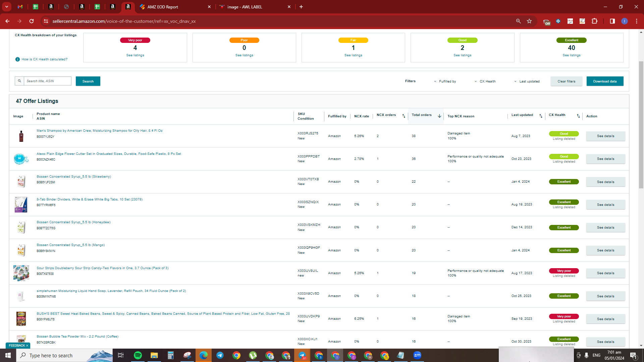Screen dimensions: 644x362
Task: Click the Sour Strips candy thumbnail
Action: (21, 273)
